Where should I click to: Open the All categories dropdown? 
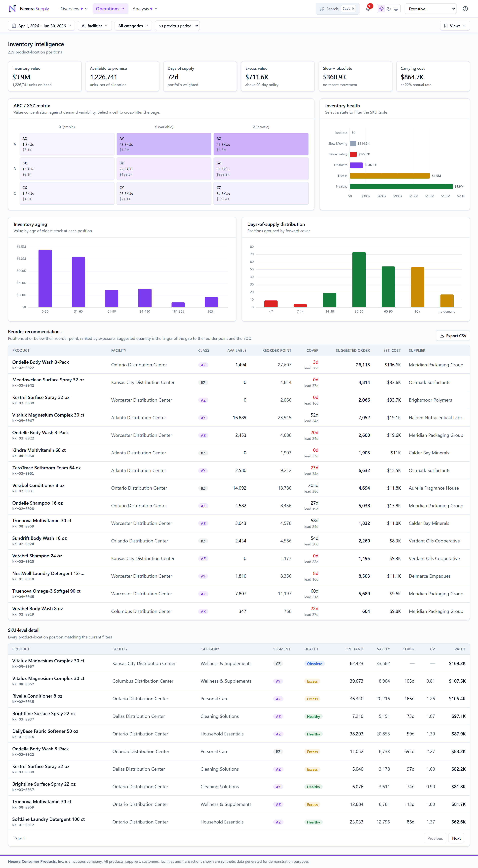pos(133,26)
